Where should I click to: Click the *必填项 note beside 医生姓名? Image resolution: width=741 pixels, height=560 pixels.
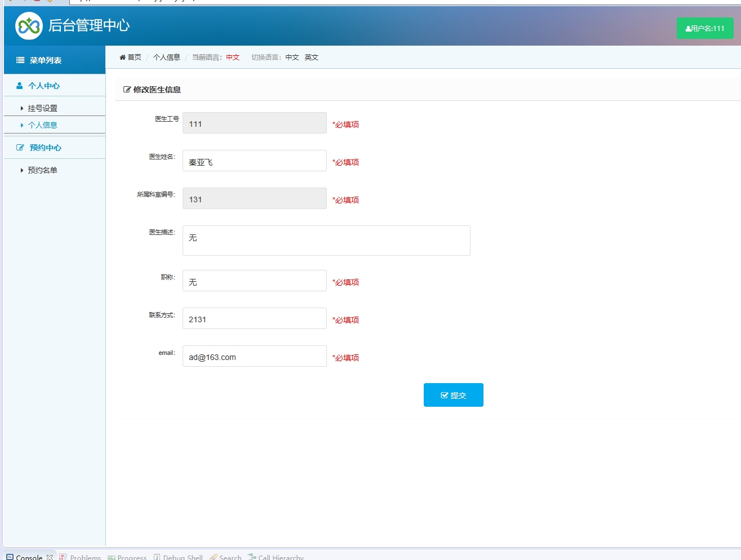tap(345, 162)
